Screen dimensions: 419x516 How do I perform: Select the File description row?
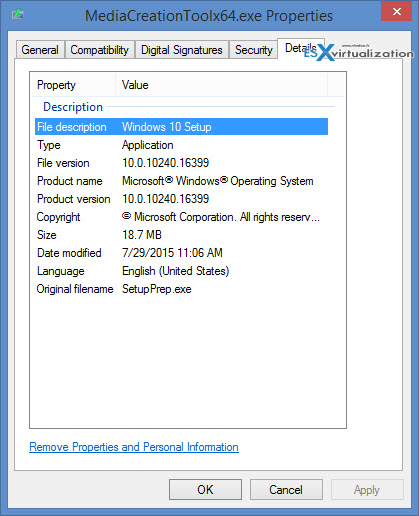point(181,127)
